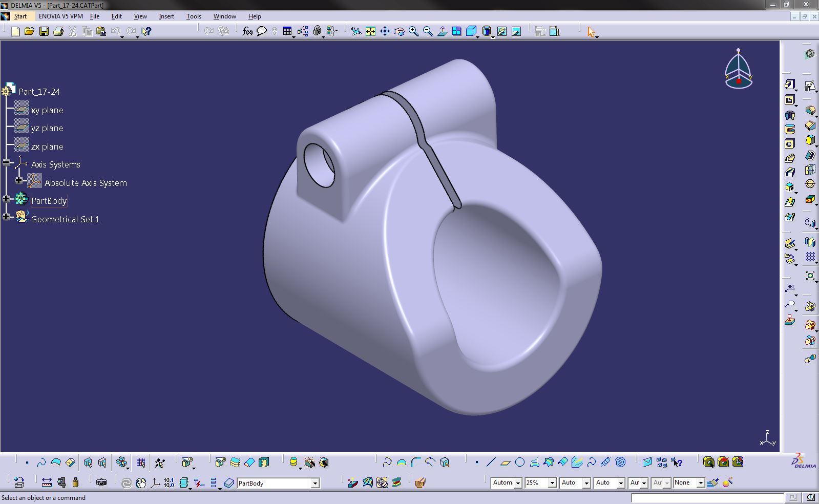
Task: Open the Help menu
Action: [x=255, y=16]
